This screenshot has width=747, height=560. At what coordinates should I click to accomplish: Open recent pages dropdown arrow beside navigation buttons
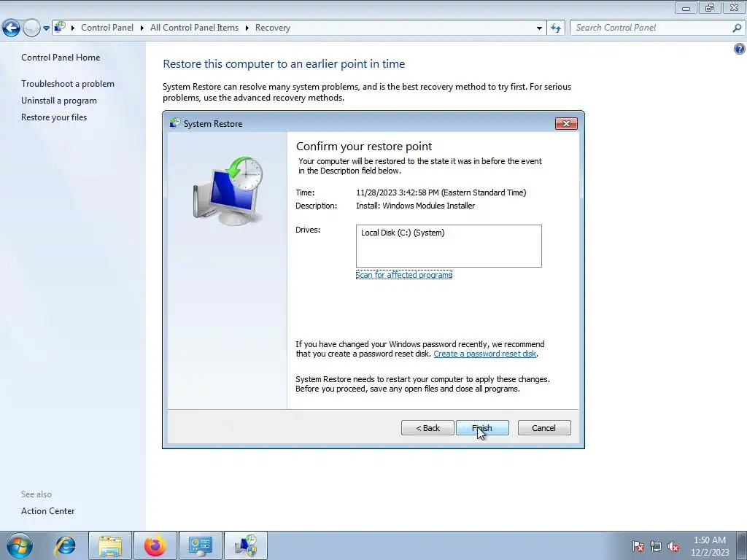click(46, 28)
